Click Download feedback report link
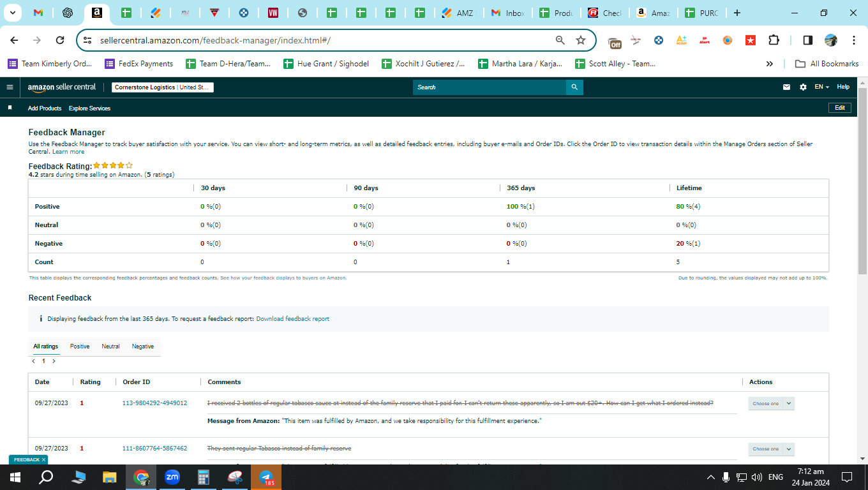The height and width of the screenshot is (490, 868). click(x=293, y=319)
